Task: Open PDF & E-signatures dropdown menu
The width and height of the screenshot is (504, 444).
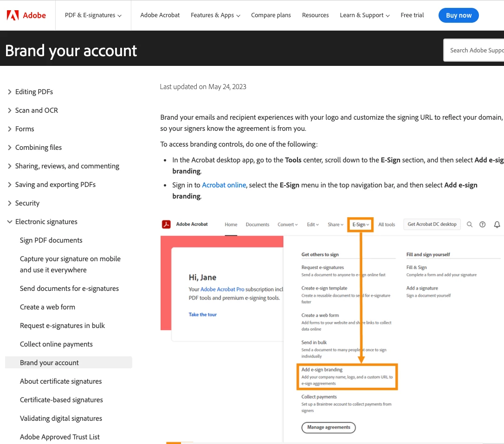Action: click(x=93, y=15)
